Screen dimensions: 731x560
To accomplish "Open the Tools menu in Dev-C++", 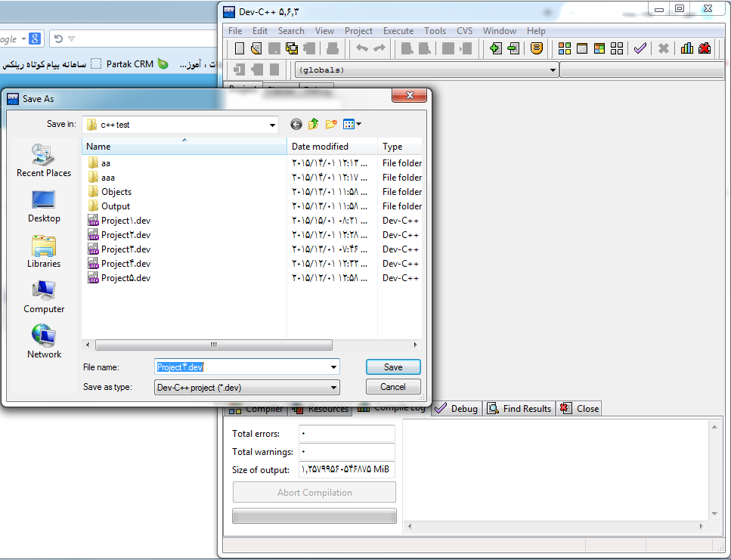I will tap(435, 31).
